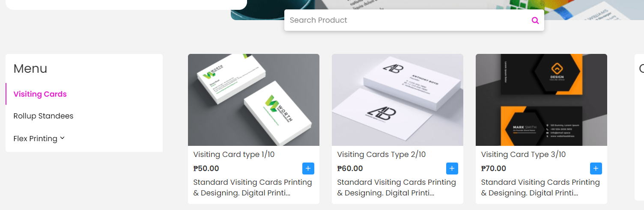Click the ₱60.00 price label
This screenshot has width=644, height=210.
coord(350,169)
